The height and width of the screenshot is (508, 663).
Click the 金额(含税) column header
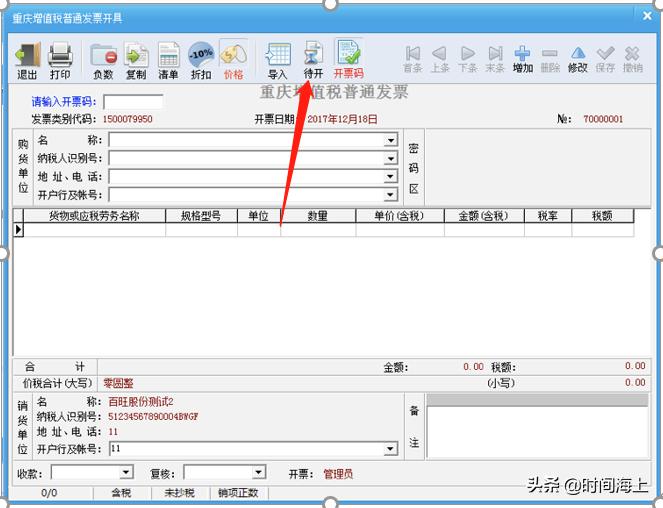pos(484,216)
